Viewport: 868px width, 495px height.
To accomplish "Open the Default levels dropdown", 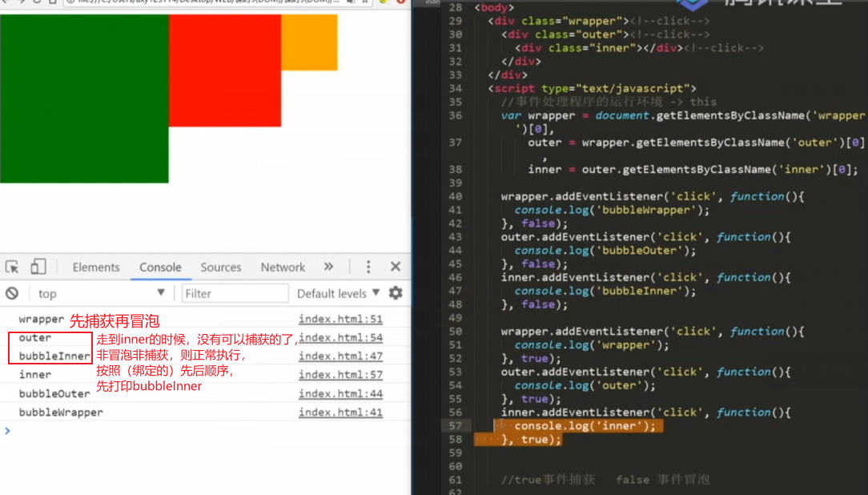I will (338, 293).
